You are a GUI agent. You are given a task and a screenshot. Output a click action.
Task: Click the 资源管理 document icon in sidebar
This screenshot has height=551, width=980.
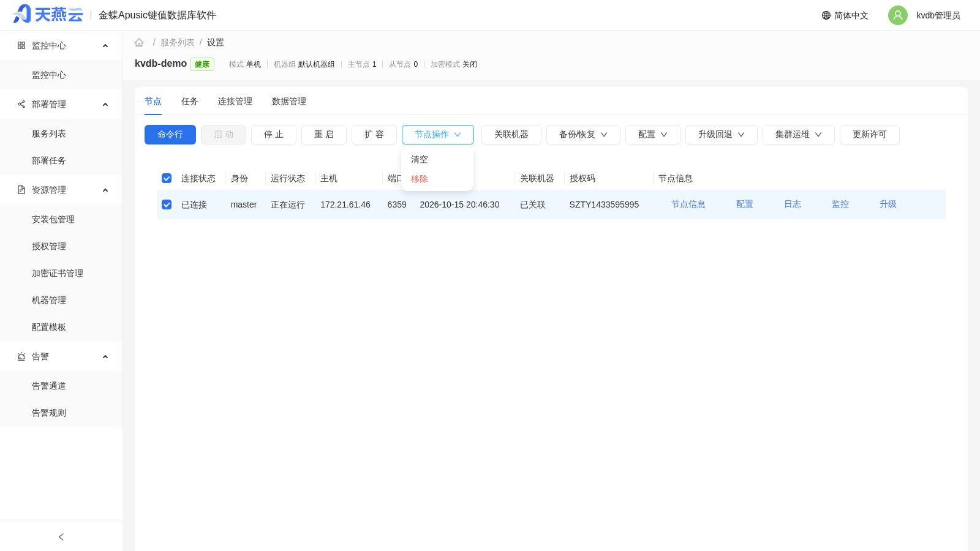pos(21,190)
